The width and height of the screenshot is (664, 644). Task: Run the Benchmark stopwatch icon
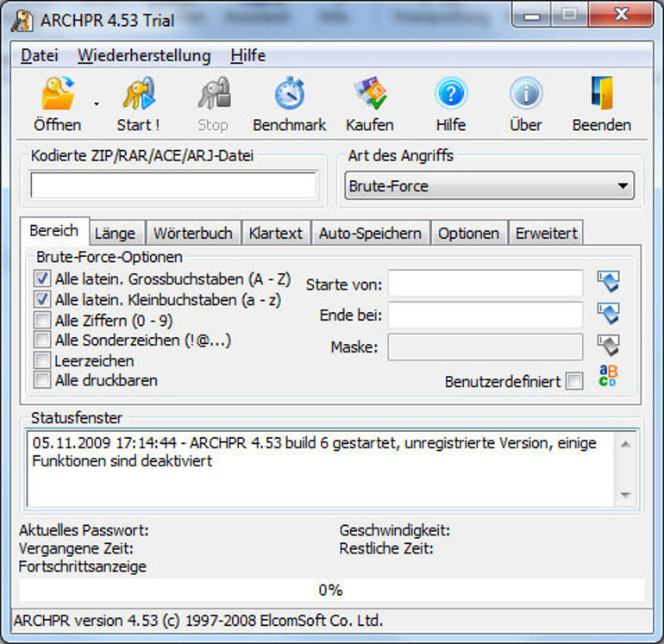(x=290, y=93)
